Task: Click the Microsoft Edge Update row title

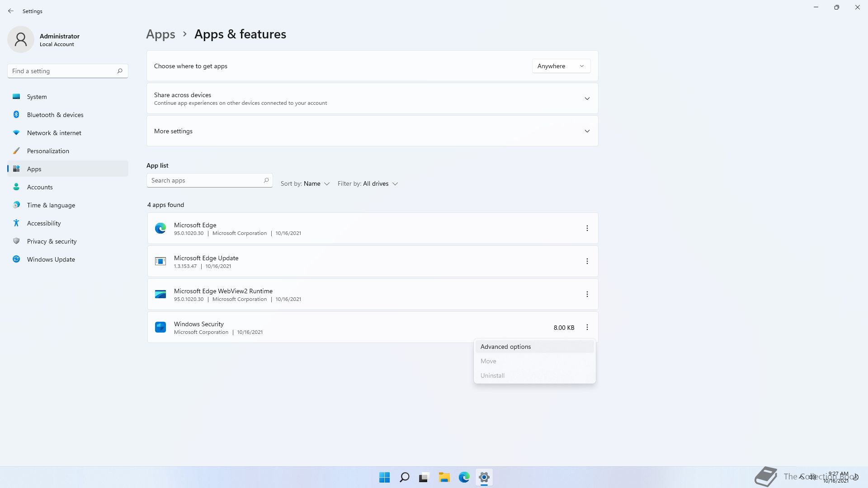Action: tap(206, 258)
